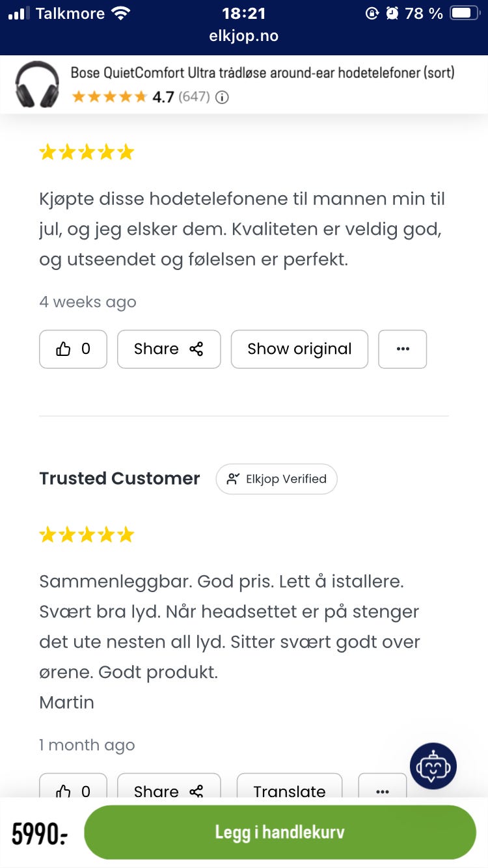
Task: Open the Bose headphones product thumbnail
Action: [37, 85]
